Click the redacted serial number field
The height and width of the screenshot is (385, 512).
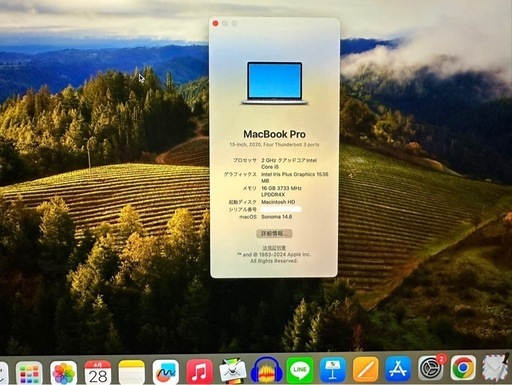coord(281,209)
